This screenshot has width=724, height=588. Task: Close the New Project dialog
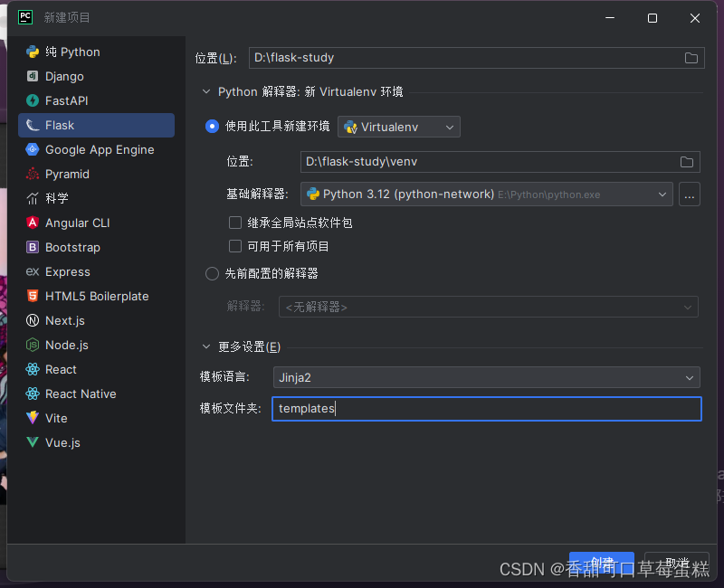pos(695,18)
